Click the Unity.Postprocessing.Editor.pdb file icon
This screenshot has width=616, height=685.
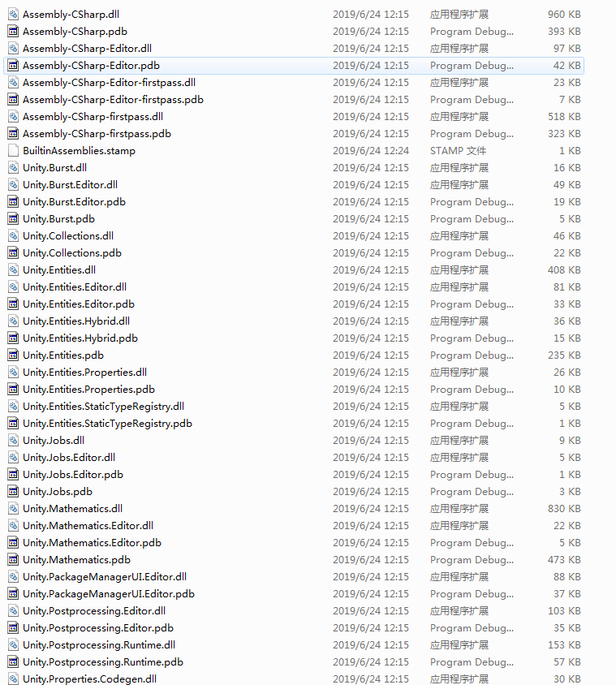pyautogui.click(x=14, y=627)
